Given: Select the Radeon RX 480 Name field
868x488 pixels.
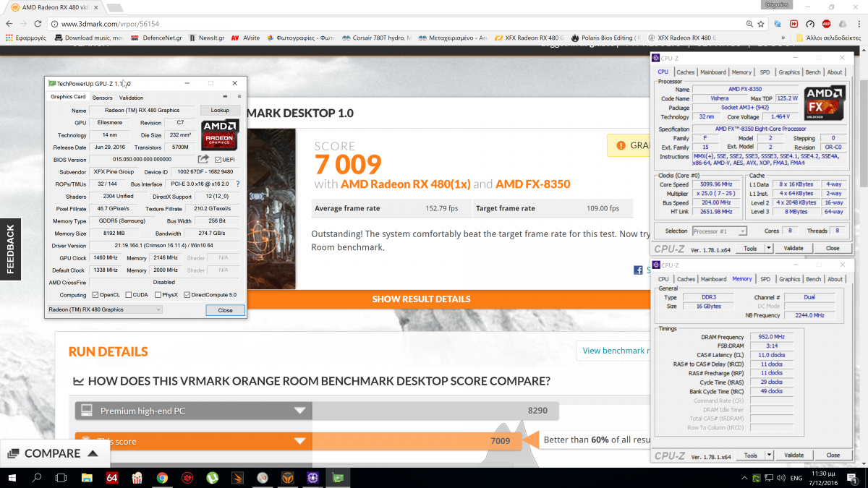Looking at the screenshot, I should pyautogui.click(x=144, y=111).
